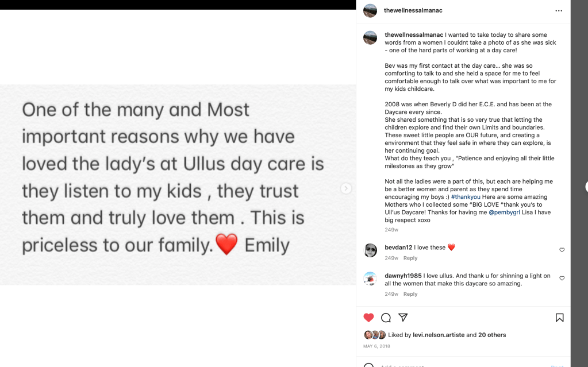Open the three-dot more options menu
The image size is (588, 367).
(558, 11)
